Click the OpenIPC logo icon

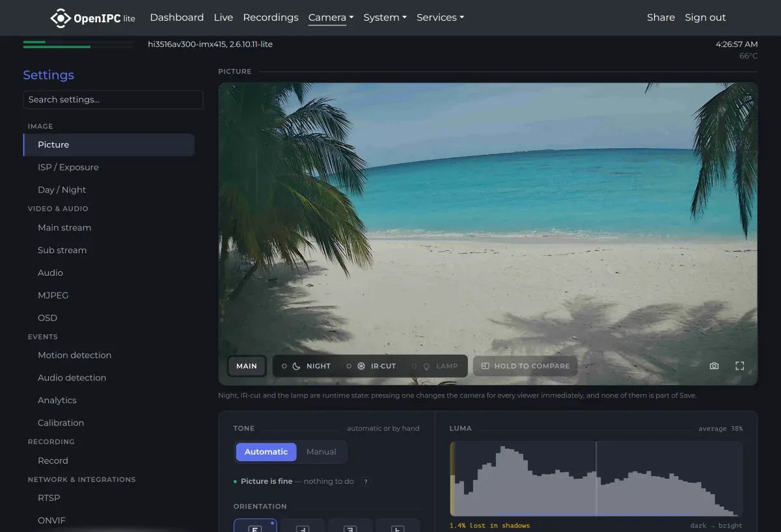[x=60, y=18]
